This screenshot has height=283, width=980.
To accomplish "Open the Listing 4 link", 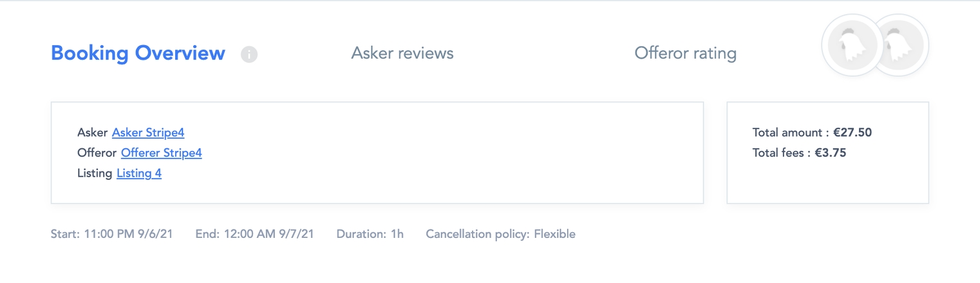I will pos(139,173).
